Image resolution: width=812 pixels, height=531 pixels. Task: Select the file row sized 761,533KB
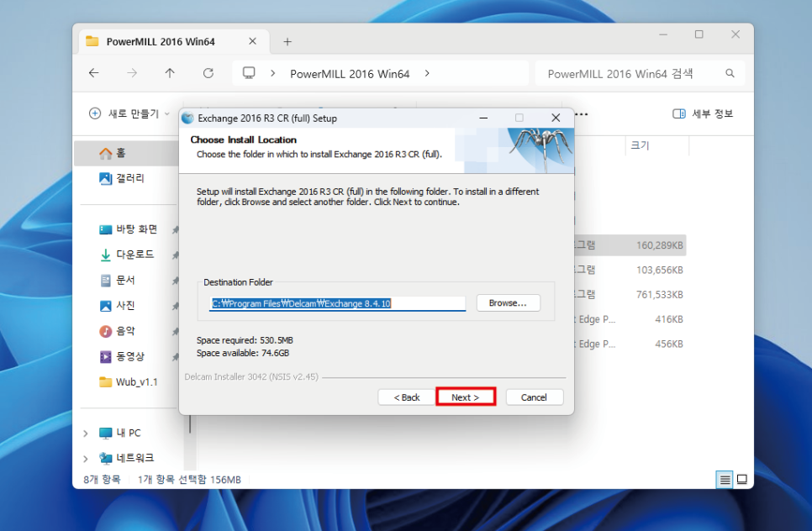pos(630,294)
